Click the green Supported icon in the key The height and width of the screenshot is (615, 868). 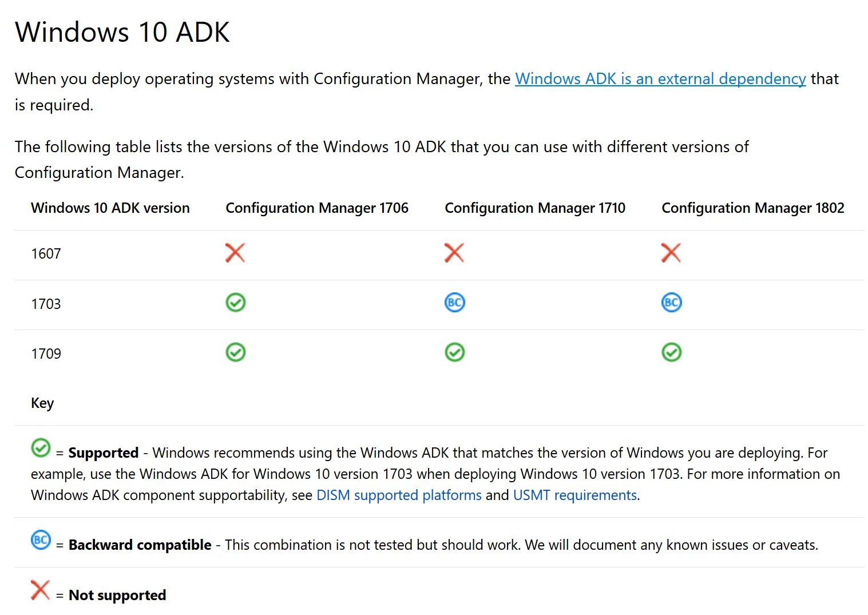(x=41, y=448)
